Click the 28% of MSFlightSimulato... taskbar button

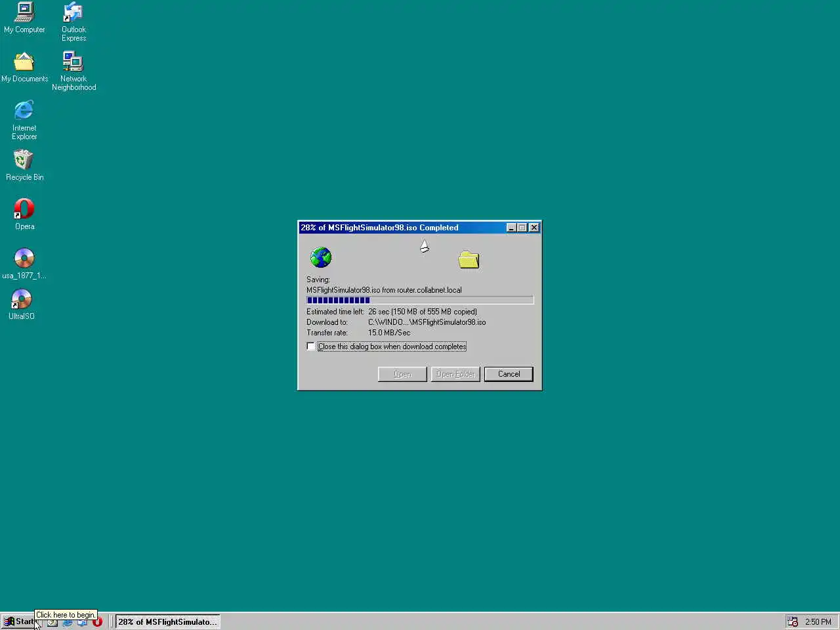(167, 621)
